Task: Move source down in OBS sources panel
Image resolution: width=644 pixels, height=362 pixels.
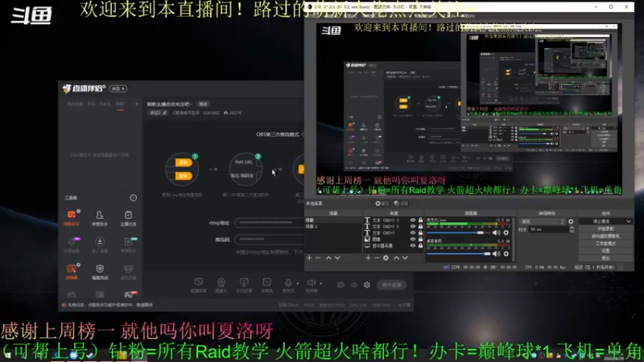Action: click(x=406, y=257)
